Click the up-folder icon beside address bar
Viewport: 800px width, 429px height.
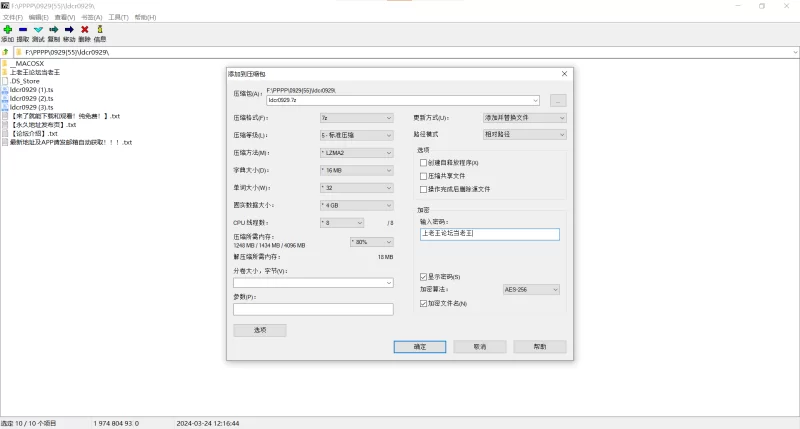click(6, 51)
